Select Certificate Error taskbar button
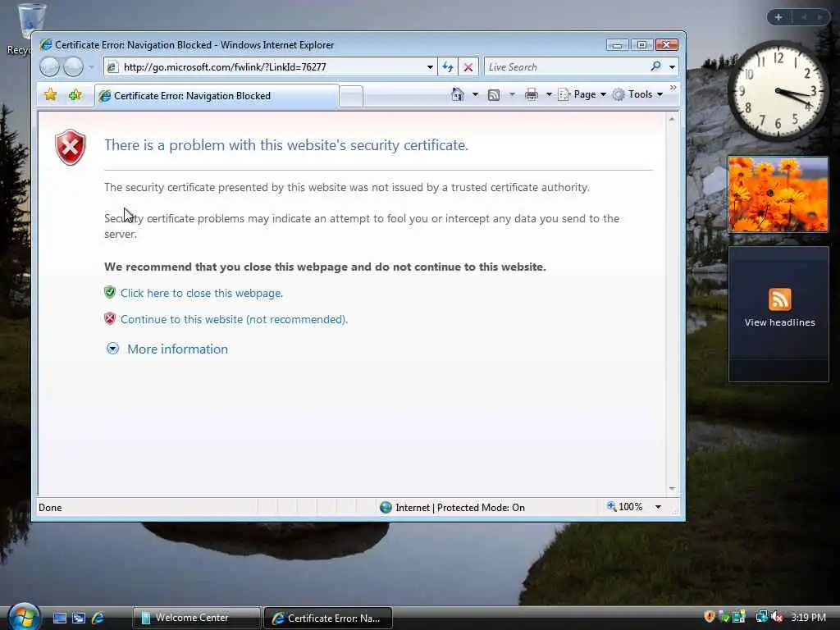 328,619
